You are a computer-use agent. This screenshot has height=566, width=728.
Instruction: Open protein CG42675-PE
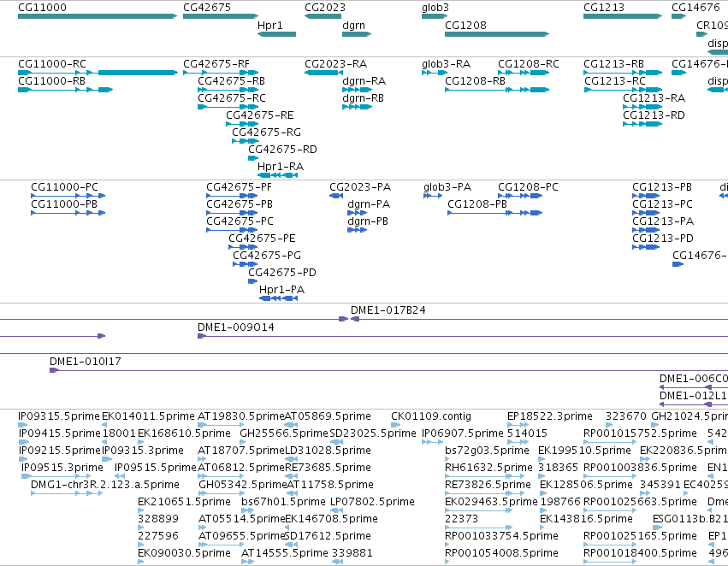[262, 239]
